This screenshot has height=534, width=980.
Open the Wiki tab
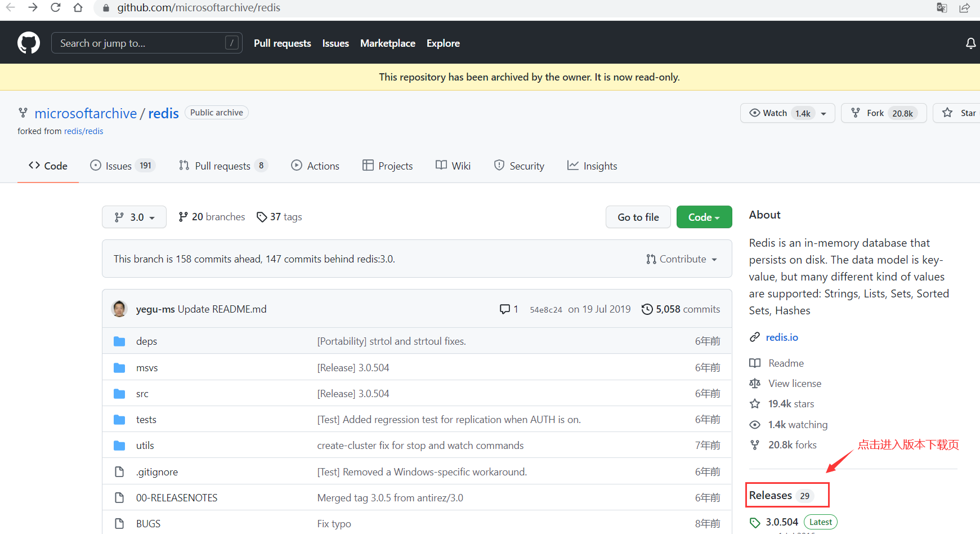point(453,166)
